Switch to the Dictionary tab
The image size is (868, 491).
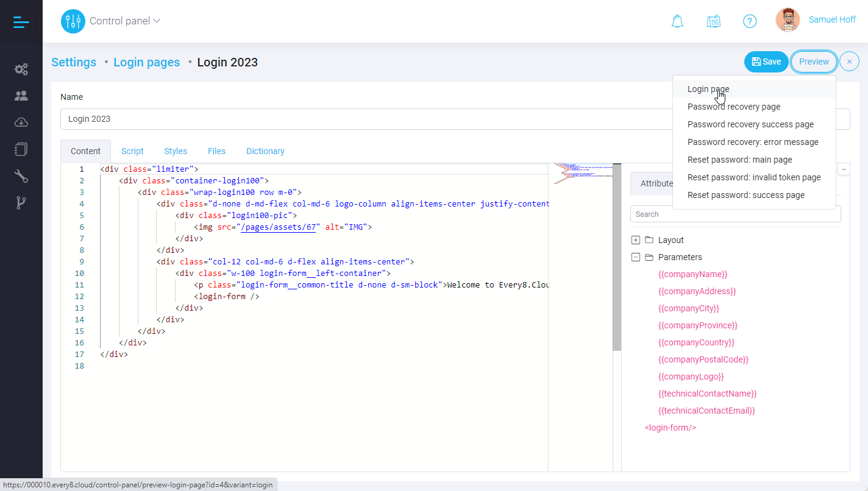[x=265, y=151]
